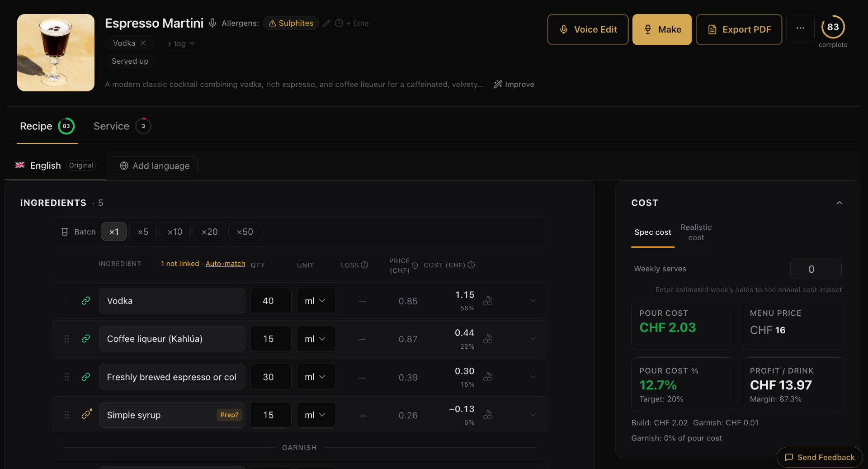The height and width of the screenshot is (469, 868).
Task: Select batch multiplier x5
Action: pyautogui.click(x=143, y=232)
